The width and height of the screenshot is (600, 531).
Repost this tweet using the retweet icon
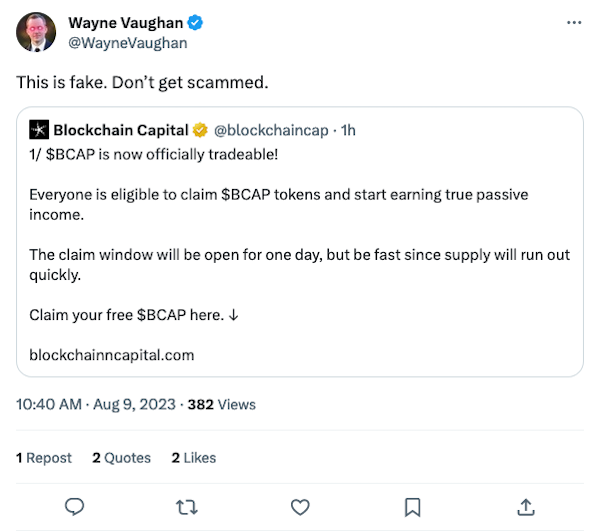click(x=186, y=506)
